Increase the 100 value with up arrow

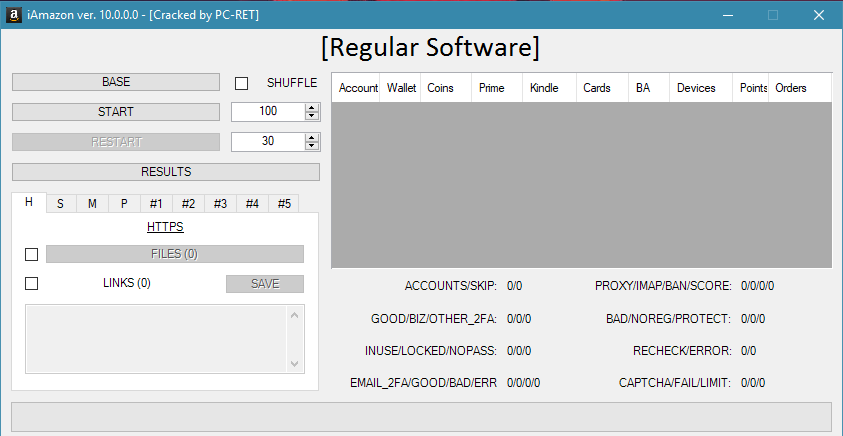pyautogui.click(x=311, y=108)
